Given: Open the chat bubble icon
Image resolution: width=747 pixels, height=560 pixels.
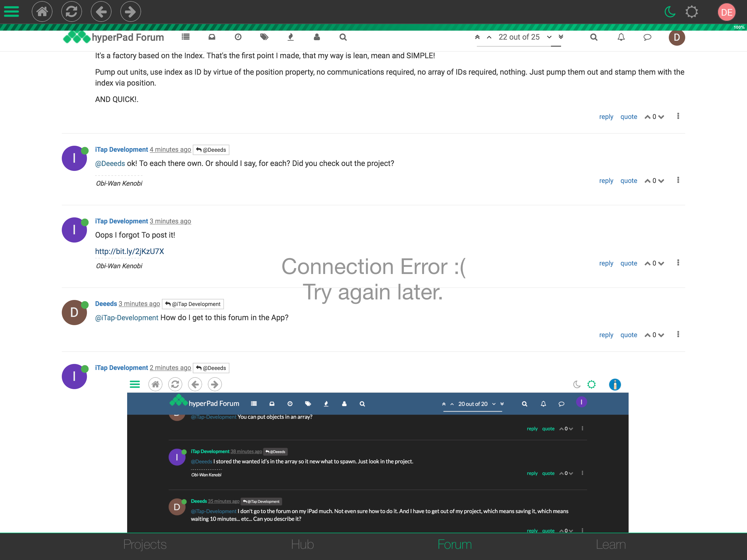Looking at the screenshot, I should pyautogui.click(x=647, y=37).
